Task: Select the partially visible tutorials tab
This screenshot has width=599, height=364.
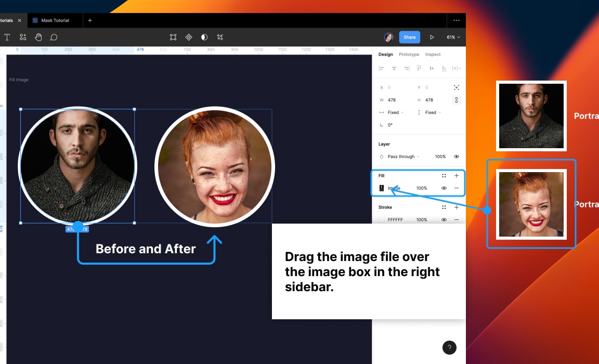Action: click(x=6, y=21)
